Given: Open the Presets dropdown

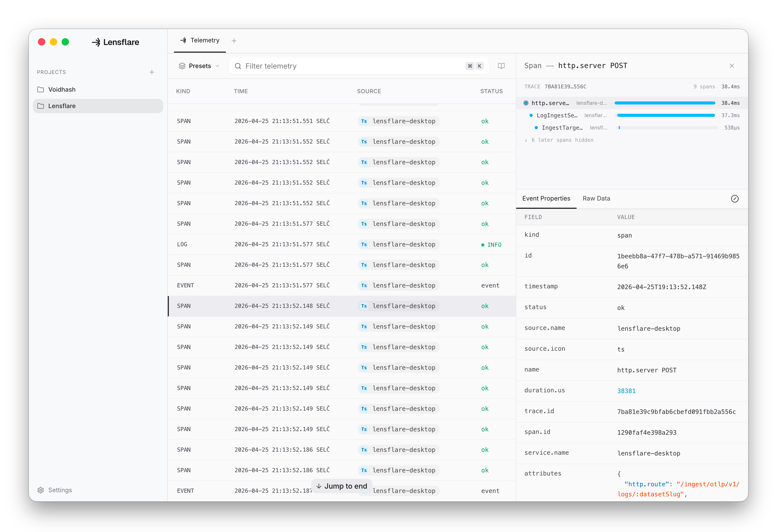Looking at the screenshot, I should (x=199, y=66).
